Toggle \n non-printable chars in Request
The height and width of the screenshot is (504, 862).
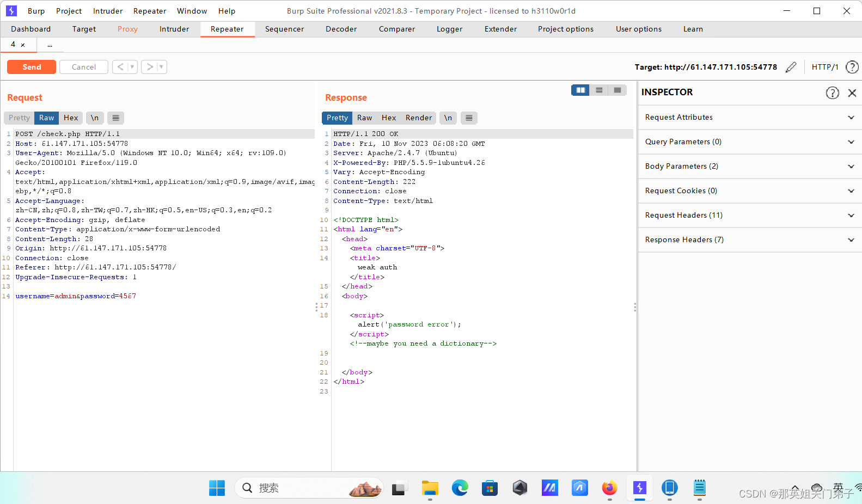(x=95, y=118)
